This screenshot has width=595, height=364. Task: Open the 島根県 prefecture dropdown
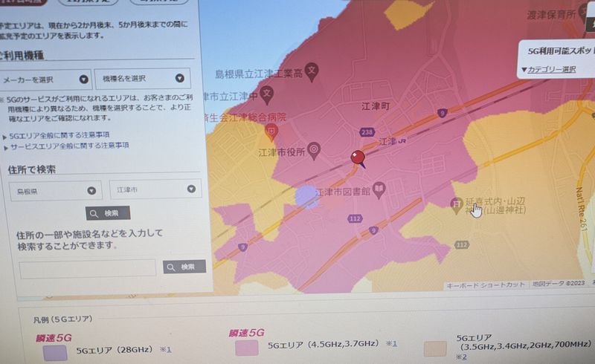(56, 191)
